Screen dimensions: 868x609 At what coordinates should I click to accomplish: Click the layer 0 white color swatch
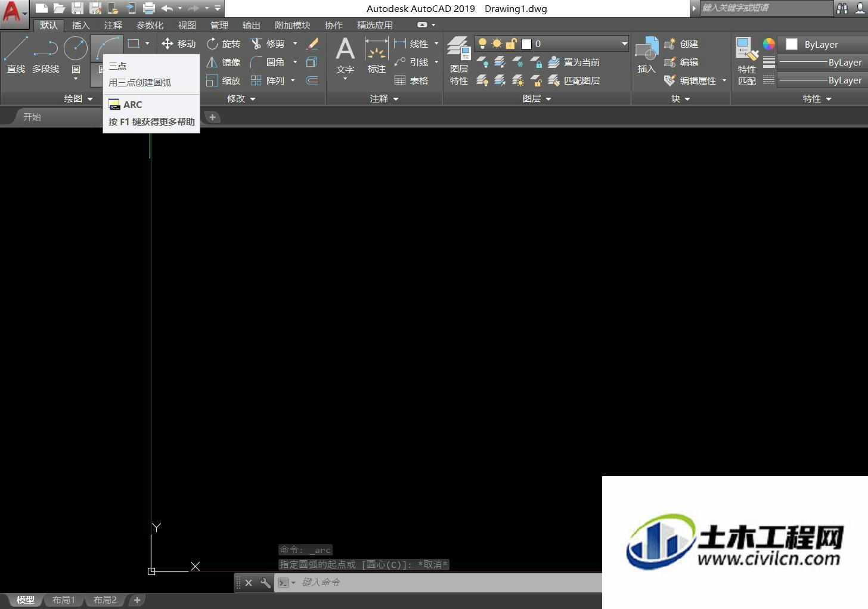click(526, 44)
